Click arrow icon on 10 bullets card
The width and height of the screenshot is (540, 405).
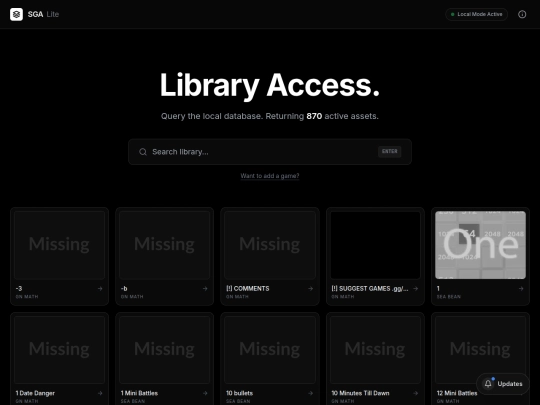pyautogui.click(x=310, y=393)
